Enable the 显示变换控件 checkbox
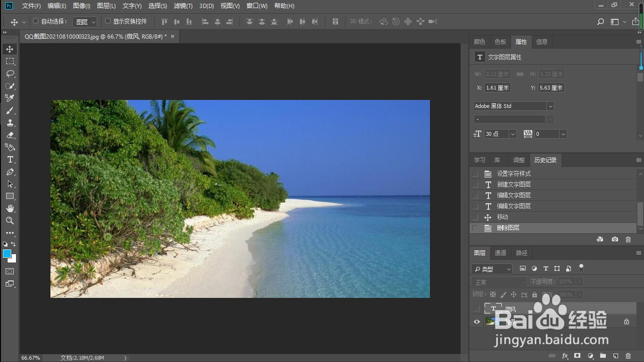Viewport: 644px width, 362px height. click(107, 21)
